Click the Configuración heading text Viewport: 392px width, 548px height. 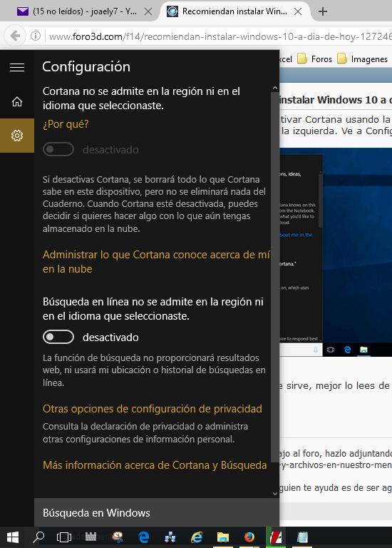pos(86,67)
